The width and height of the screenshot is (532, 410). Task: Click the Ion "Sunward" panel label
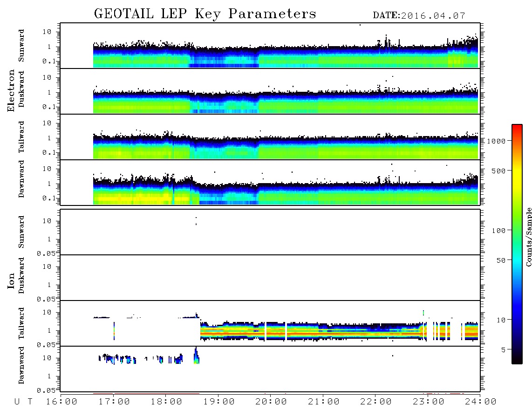pyautogui.click(x=21, y=232)
